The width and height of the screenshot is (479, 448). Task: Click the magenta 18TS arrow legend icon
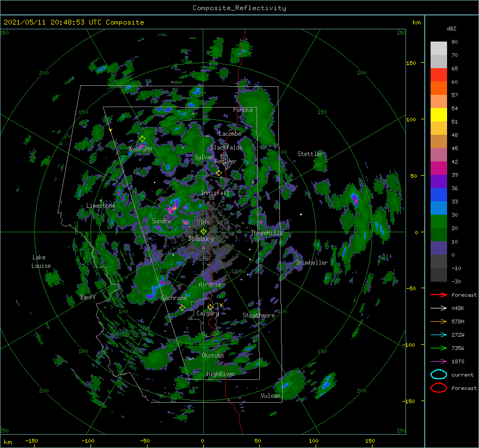click(x=439, y=362)
